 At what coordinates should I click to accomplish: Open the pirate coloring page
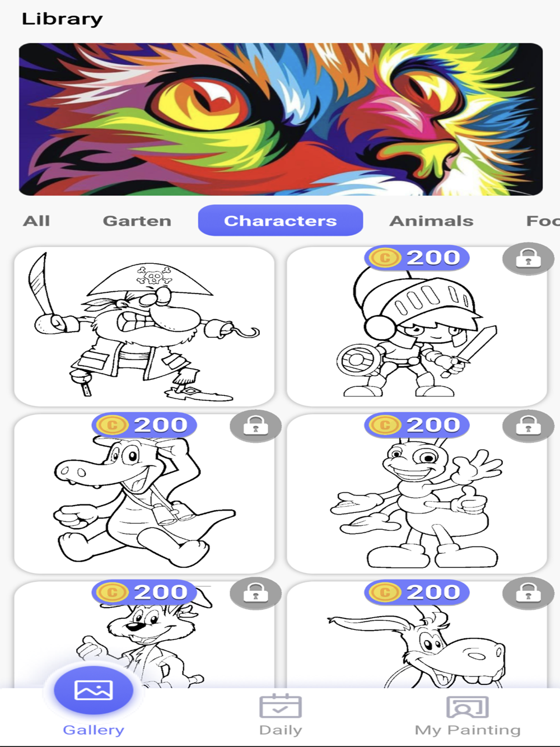coord(144,326)
